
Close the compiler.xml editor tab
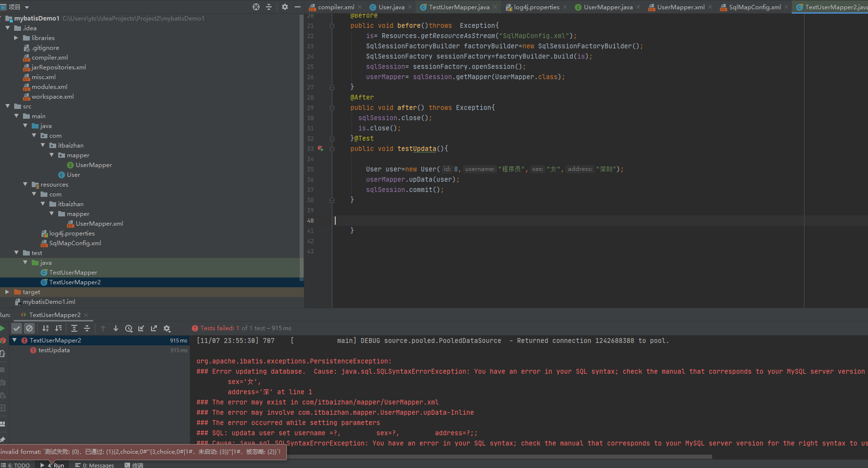[360, 7]
